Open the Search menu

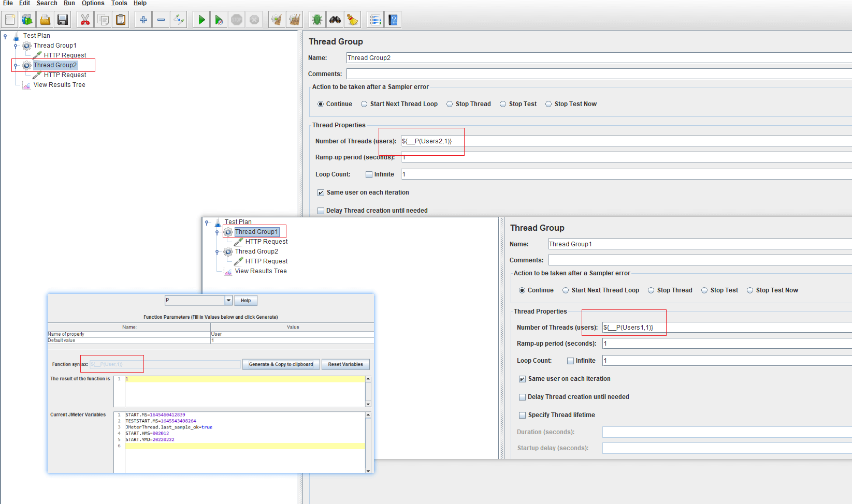(47, 3)
